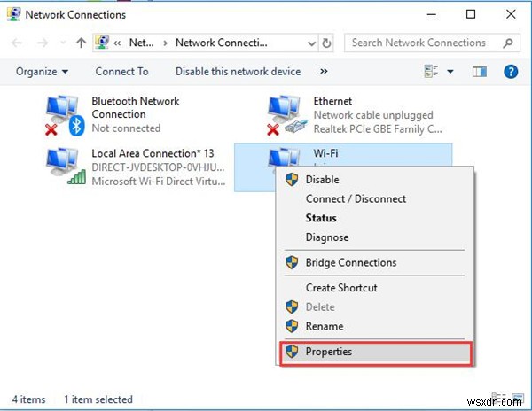Click the search magnifier icon

click(508, 43)
